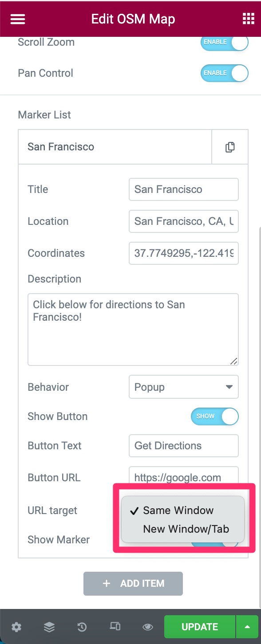Collapse the San Francisco marker header
261x644 pixels.
115,147
